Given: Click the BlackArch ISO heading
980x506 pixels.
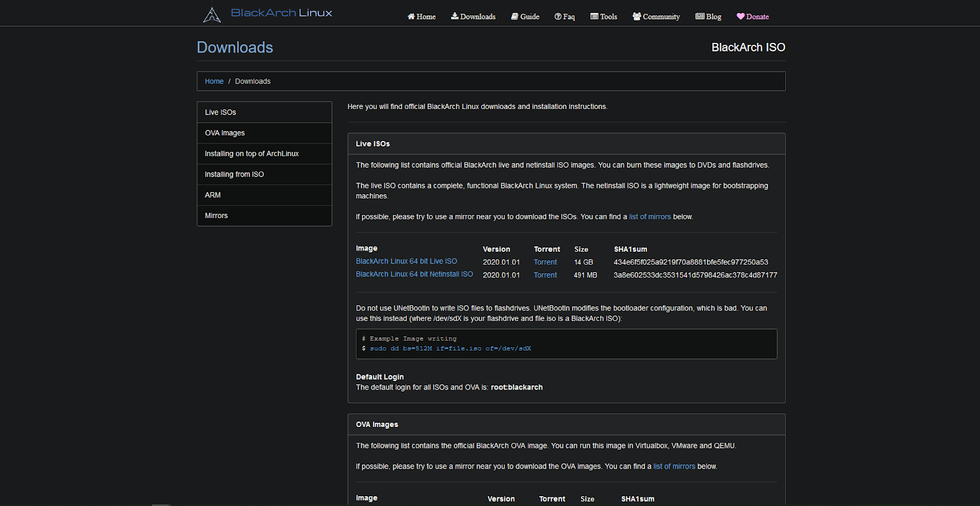Looking at the screenshot, I should (x=748, y=47).
